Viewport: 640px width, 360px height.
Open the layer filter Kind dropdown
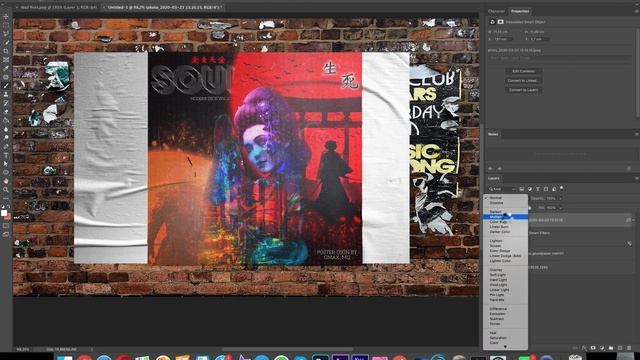coord(502,189)
